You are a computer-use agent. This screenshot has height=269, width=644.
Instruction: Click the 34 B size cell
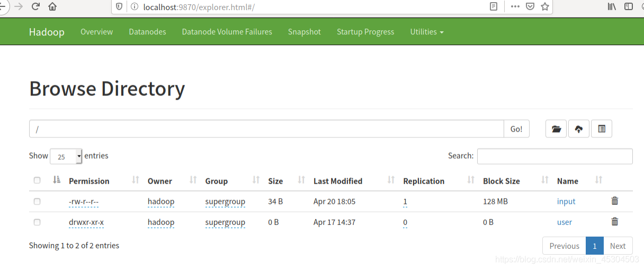coord(275,202)
